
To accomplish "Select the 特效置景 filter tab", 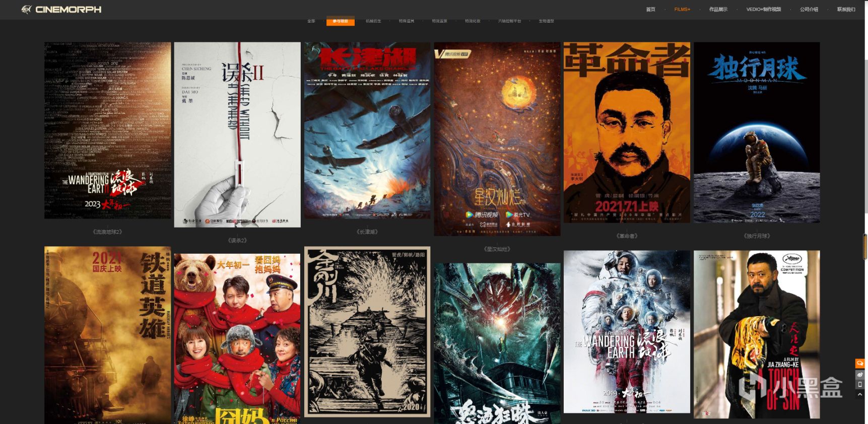I will pos(439,21).
